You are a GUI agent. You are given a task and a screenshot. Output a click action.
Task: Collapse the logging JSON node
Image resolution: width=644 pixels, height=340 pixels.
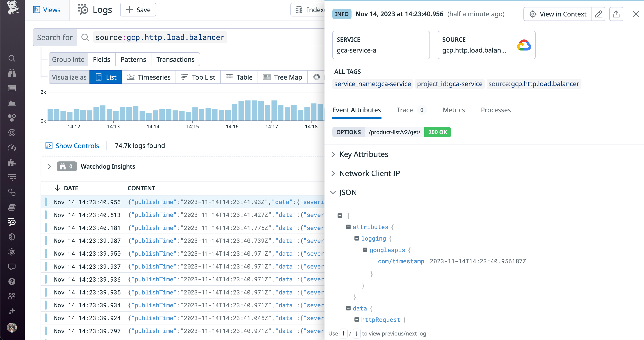[357, 238]
